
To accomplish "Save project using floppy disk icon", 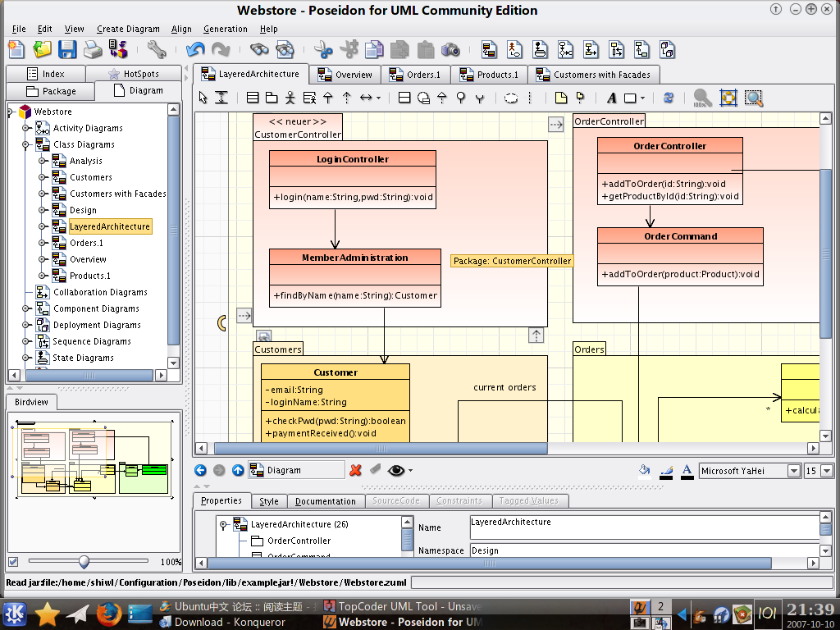I will point(67,50).
